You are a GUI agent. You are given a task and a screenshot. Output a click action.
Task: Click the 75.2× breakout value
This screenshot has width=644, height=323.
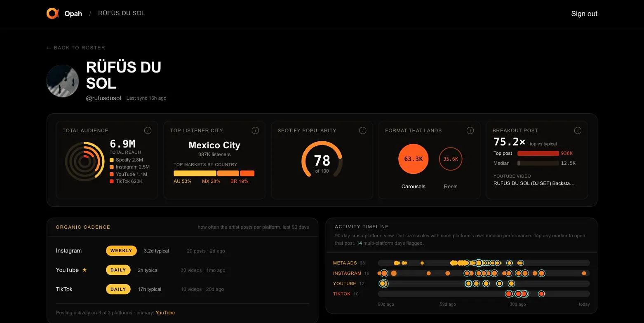(x=510, y=142)
